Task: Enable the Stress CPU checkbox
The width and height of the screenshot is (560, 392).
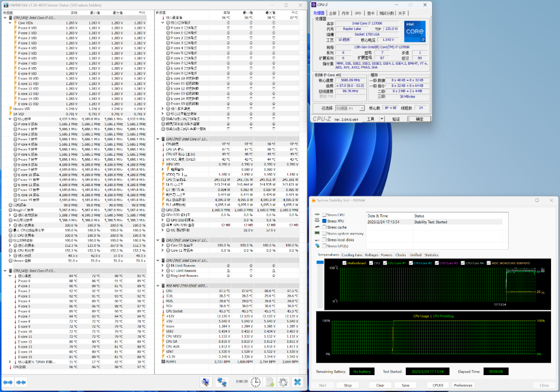Action: pos(325,214)
